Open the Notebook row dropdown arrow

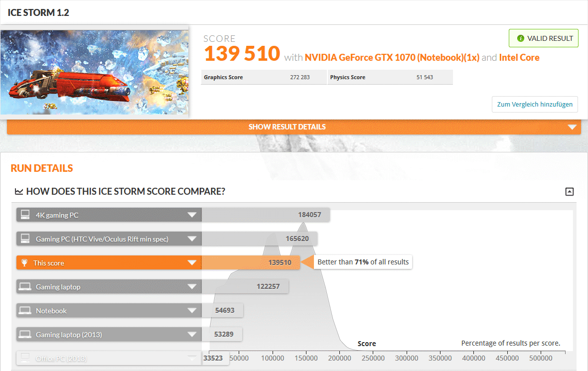(192, 311)
